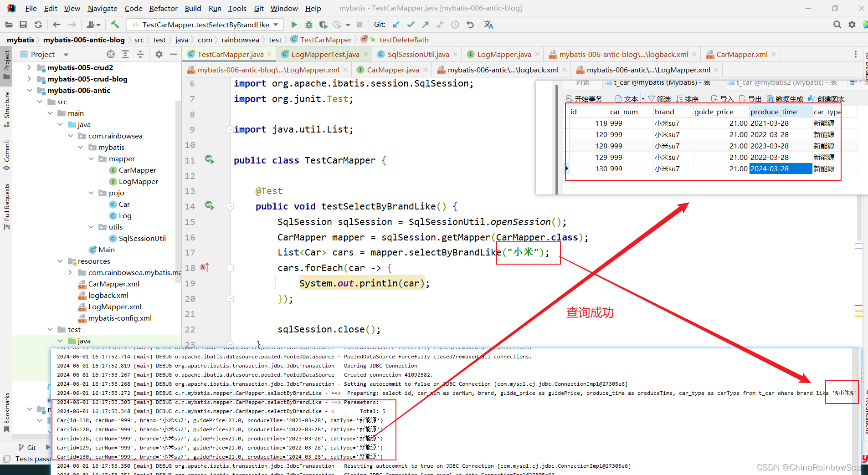Screen dimensions: 868x475
Task: Click the Git commit checkmark icon
Action: coord(411,25)
